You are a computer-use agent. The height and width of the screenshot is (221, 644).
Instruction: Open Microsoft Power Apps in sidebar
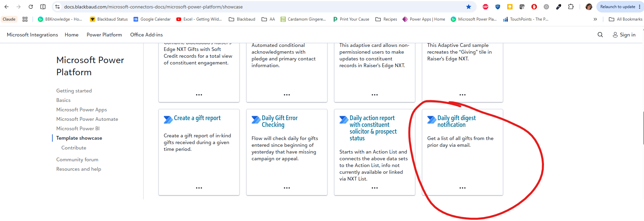[81, 110]
